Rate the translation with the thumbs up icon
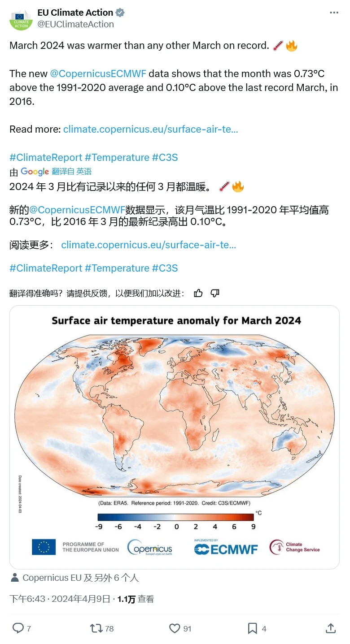 click(198, 293)
